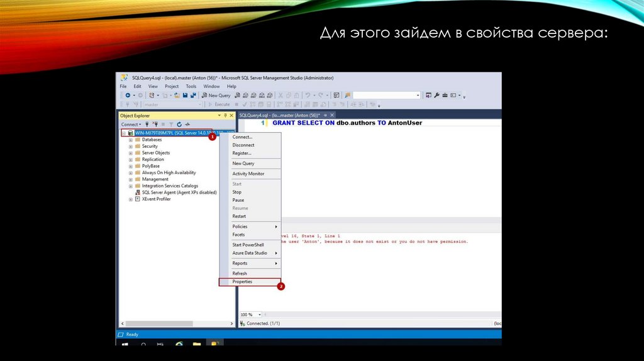The image size is (644, 361).
Task: Click the Redo arrow icon in toolbar
Action: coord(321,95)
